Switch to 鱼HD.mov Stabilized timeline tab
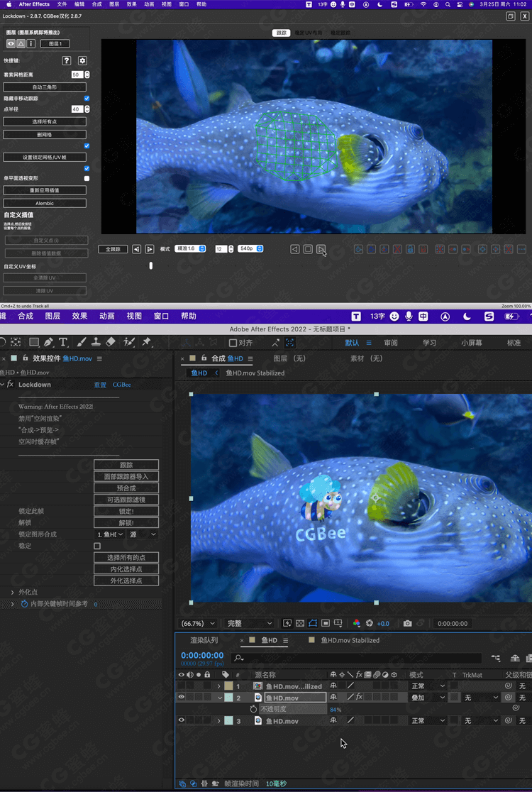 point(350,640)
